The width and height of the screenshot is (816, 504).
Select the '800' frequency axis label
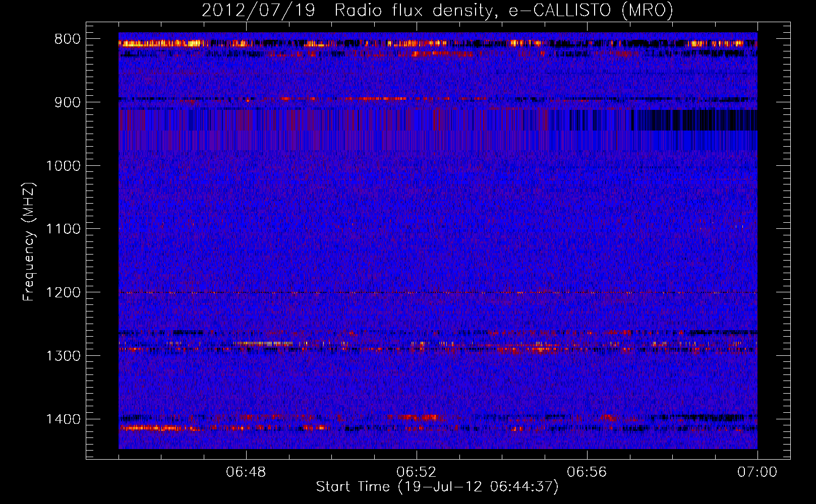(x=67, y=39)
